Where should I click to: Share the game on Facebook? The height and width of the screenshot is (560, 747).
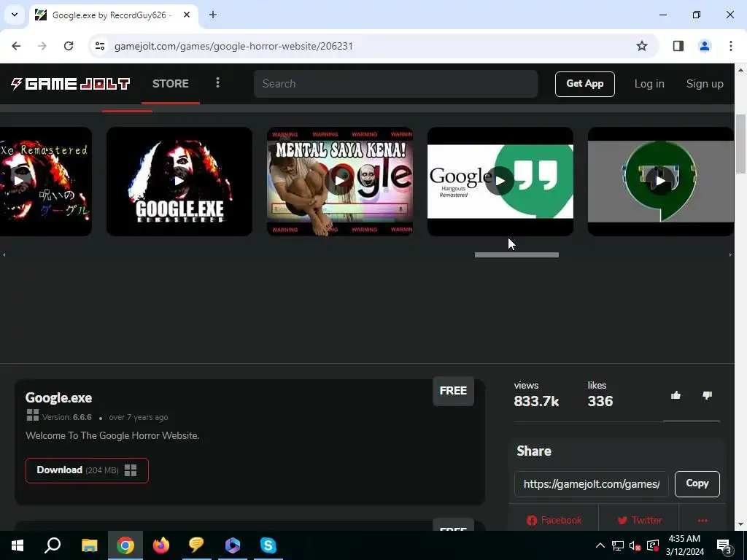point(554,520)
